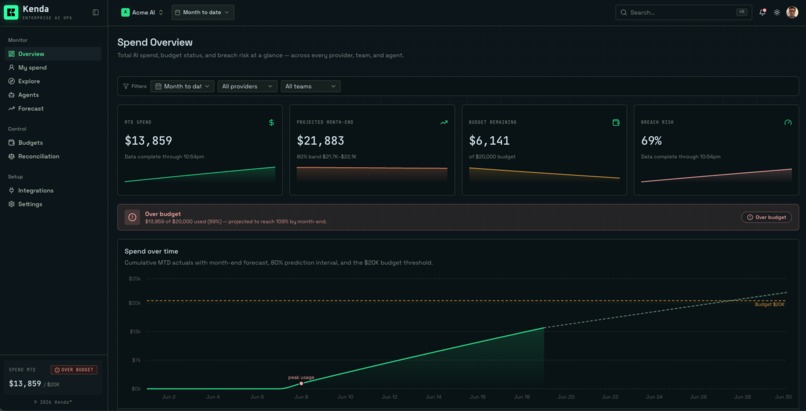Click the Overview grid icon
Image resolution: width=806 pixels, height=411 pixels.
click(x=11, y=54)
